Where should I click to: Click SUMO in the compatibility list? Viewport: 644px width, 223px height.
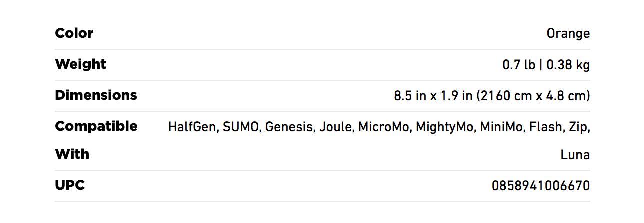241,127
